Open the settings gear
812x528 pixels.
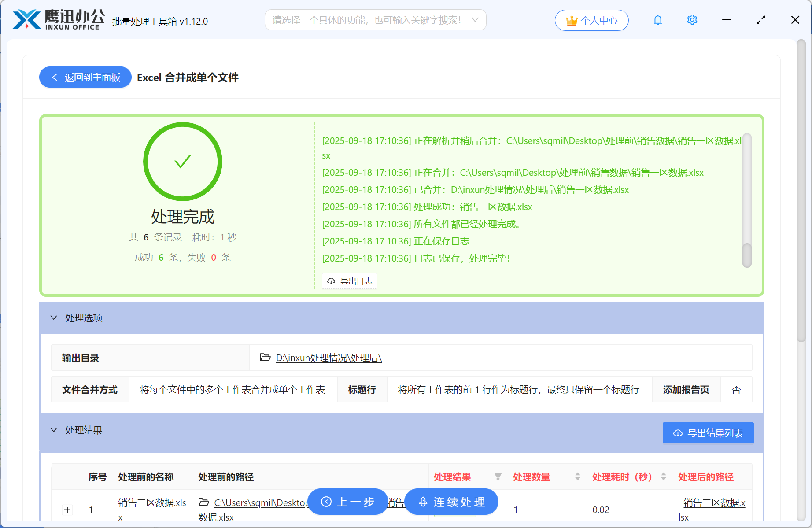[x=692, y=20]
